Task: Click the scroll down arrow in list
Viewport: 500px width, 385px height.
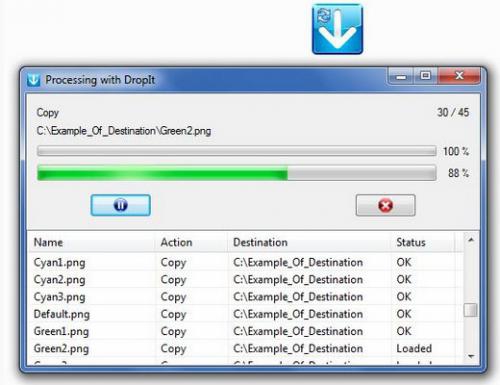Action: click(x=471, y=357)
